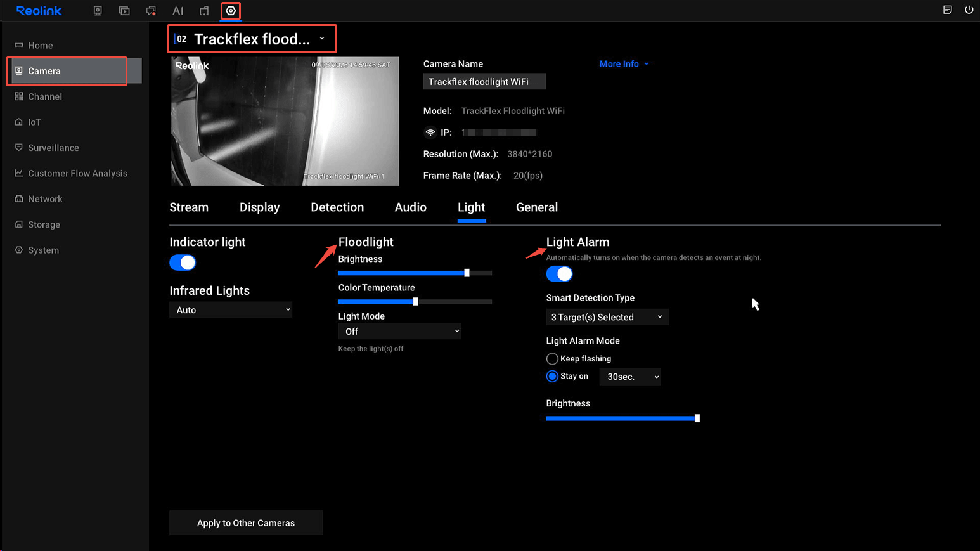Click the 'Keep the light(s) off' hint
Image resolution: width=980 pixels, height=551 pixels.
371,349
